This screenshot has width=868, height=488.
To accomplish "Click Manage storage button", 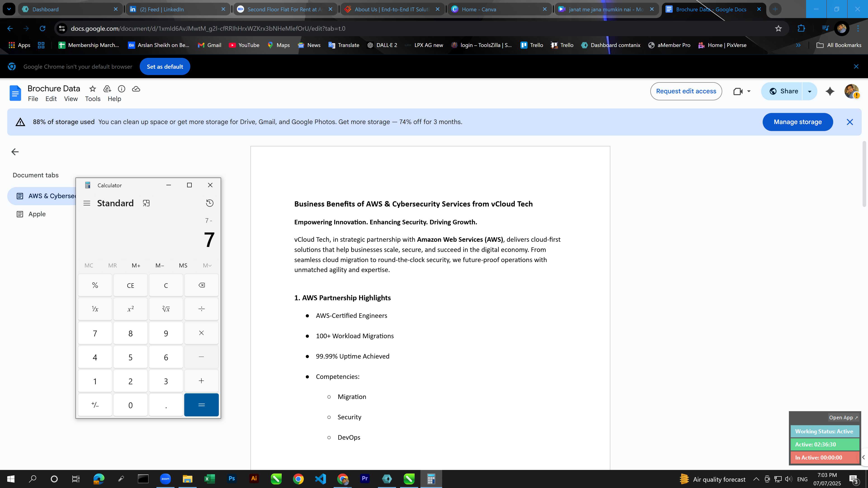I will tap(797, 122).
